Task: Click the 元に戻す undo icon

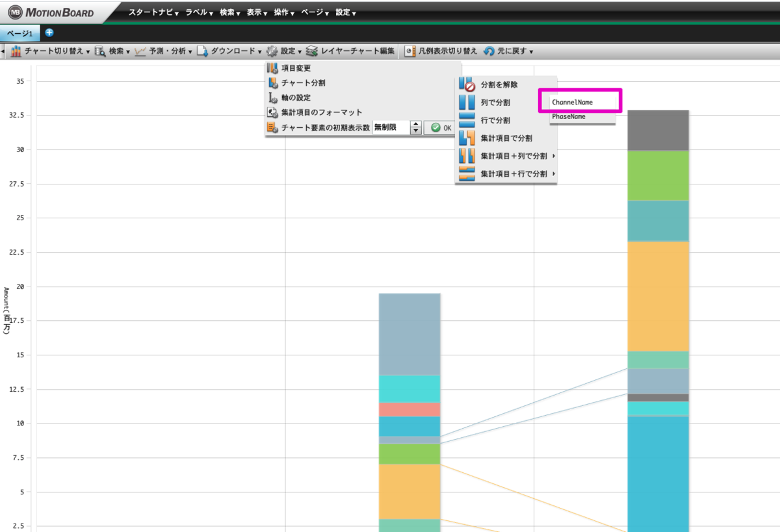Action: tap(489, 51)
